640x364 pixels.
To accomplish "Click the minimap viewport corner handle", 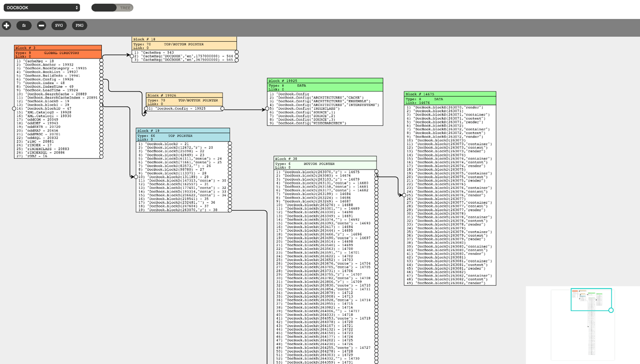I will tap(611, 310).
